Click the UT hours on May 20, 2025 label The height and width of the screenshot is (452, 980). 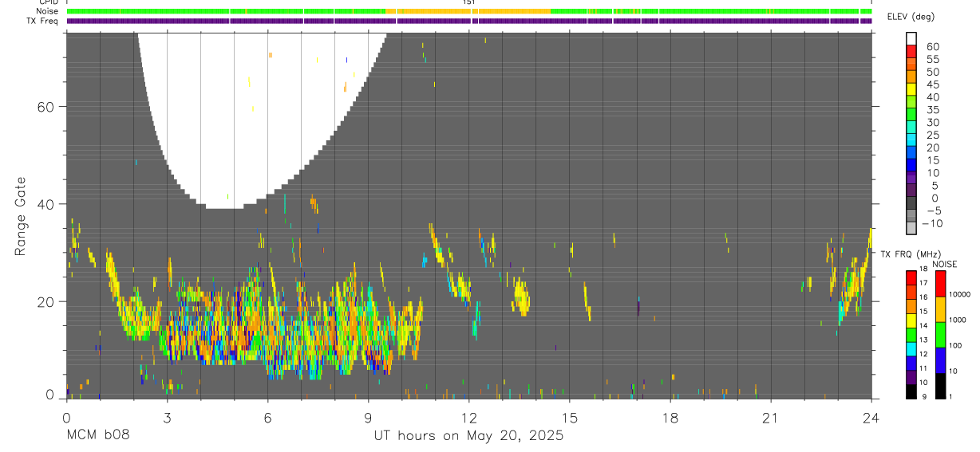pos(469,436)
